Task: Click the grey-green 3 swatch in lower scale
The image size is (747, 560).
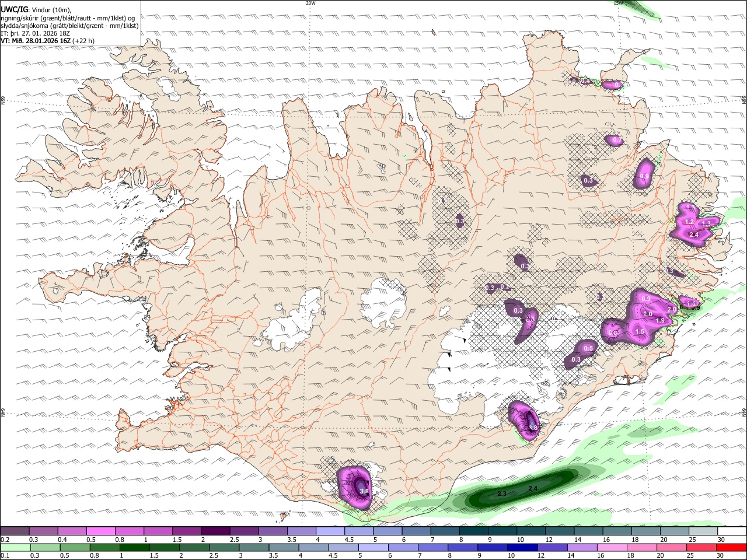Action: coord(254,548)
